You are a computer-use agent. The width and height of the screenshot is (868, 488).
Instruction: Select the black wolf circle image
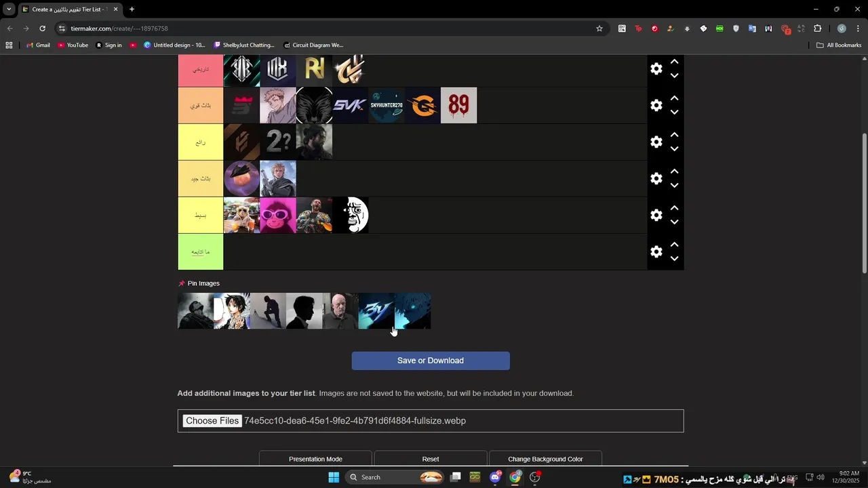click(314, 105)
